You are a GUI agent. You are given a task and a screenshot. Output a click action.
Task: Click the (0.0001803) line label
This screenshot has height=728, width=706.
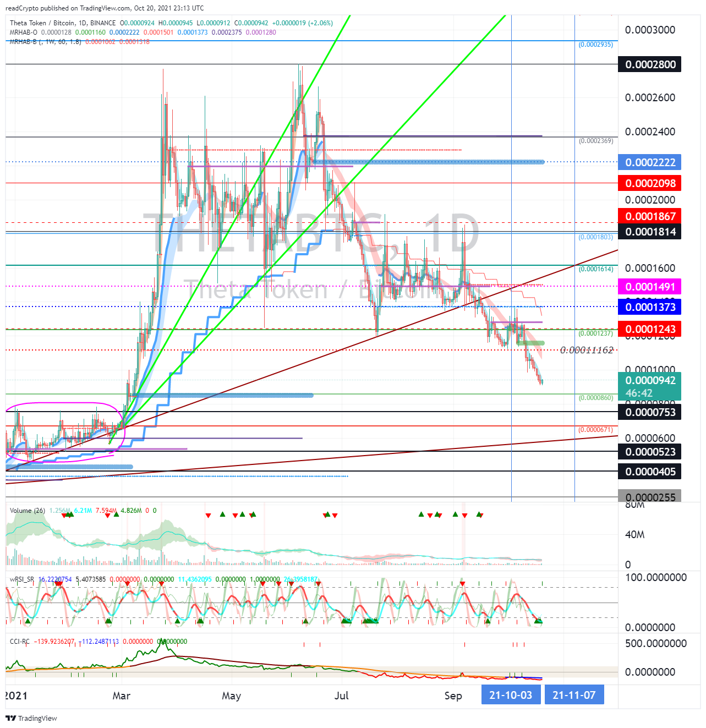(x=595, y=237)
